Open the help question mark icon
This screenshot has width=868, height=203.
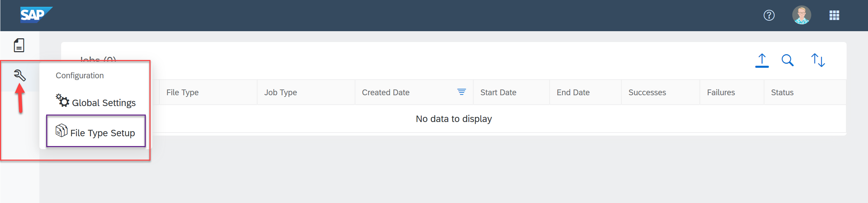click(x=769, y=15)
